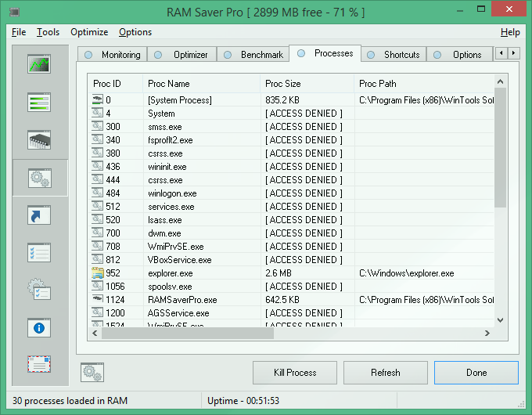Screen dimensions: 532x415
Task: Click the Refresh button
Action: 386,373
